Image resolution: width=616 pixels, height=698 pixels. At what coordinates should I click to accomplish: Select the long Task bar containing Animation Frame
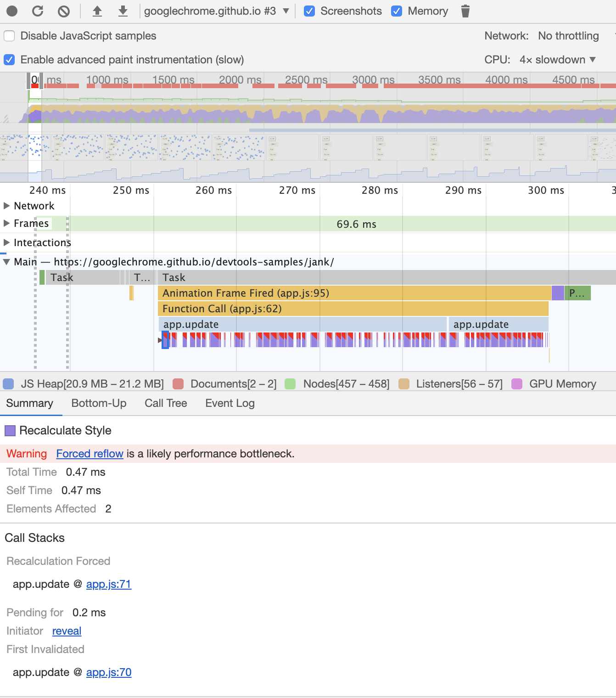tap(386, 277)
